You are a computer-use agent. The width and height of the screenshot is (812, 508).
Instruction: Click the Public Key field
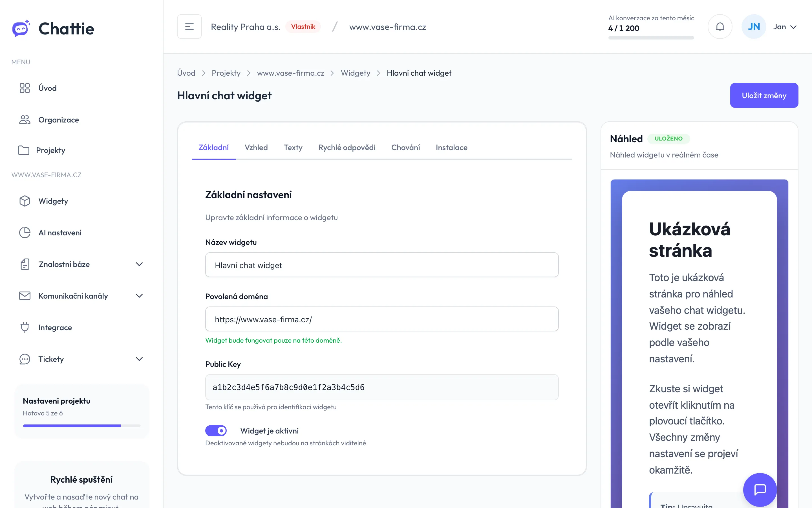click(382, 387)
